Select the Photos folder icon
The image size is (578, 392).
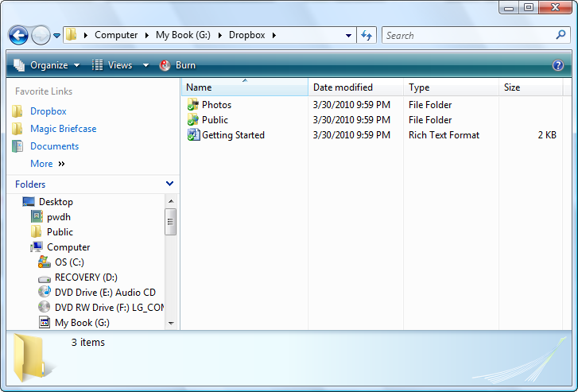[192, 105]
